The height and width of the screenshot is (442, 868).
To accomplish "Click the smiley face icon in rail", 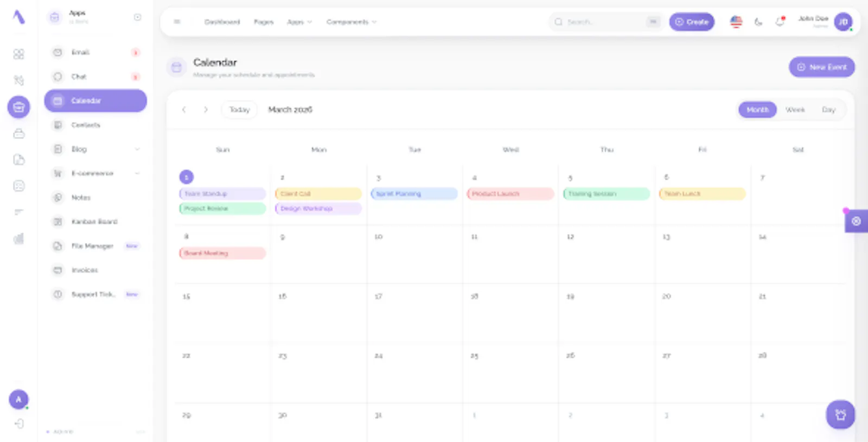I will (x=18, y=186).
